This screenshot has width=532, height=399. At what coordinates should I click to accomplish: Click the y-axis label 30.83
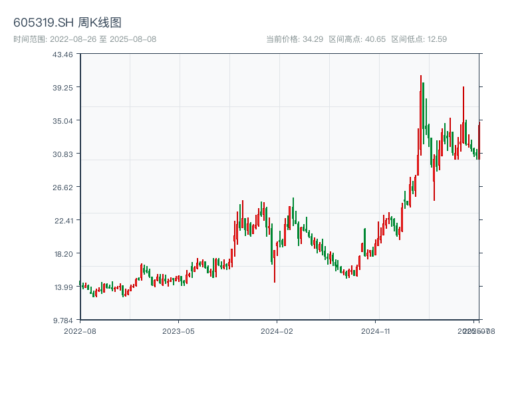tap(63, 154)
